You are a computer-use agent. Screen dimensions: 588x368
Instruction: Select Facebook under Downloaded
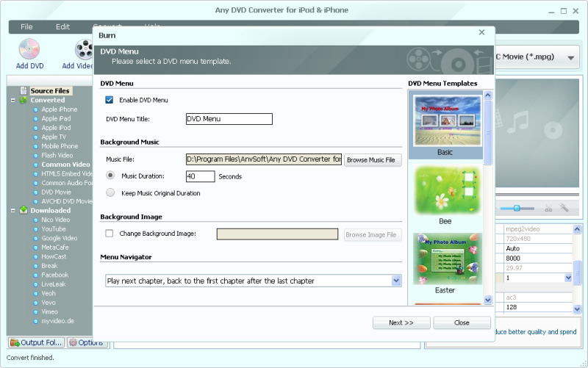54,275
